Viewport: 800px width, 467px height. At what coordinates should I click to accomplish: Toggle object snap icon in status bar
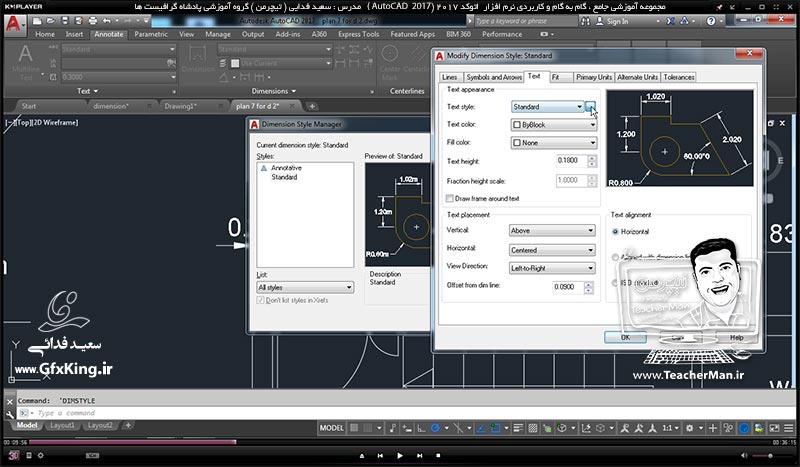[x=495, y=428]
